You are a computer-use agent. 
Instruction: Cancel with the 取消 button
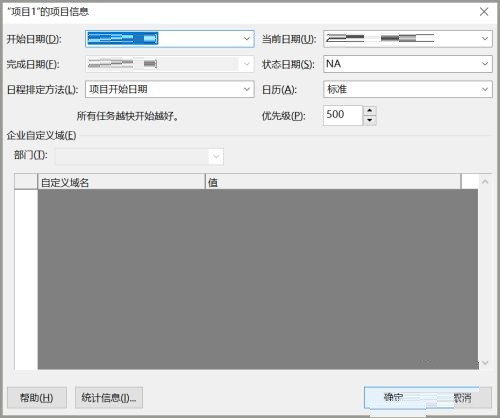(x=462, y=397)
